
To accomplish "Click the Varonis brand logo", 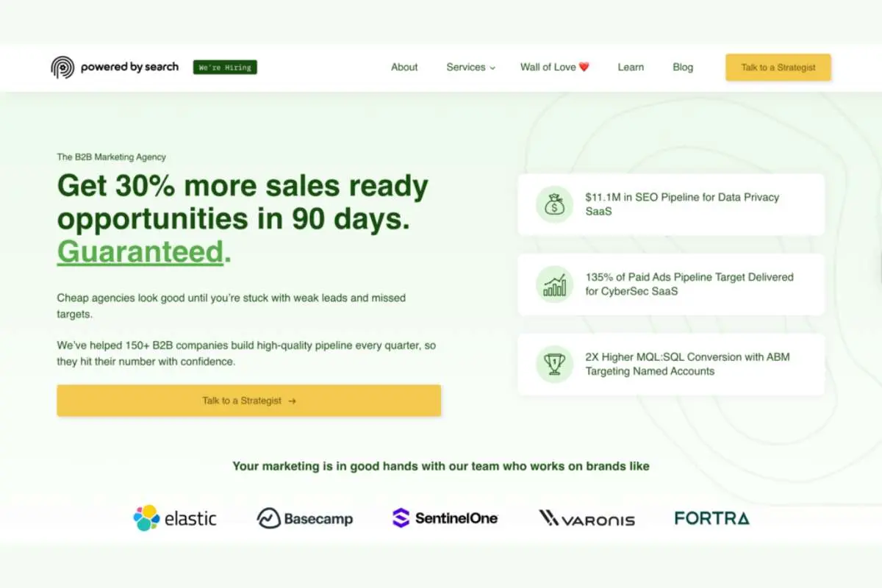I will point(587,519).
